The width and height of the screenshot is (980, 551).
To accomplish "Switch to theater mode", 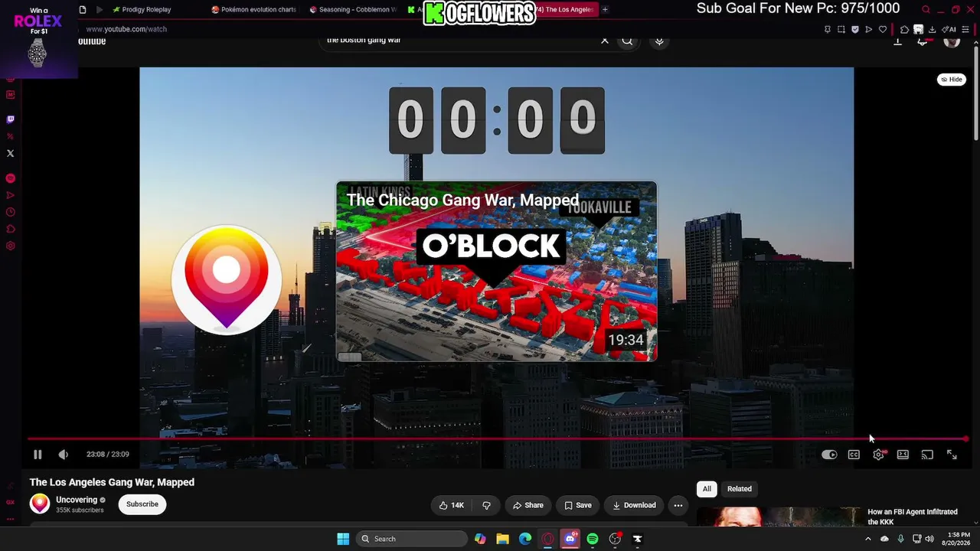I will pos(903,455).
